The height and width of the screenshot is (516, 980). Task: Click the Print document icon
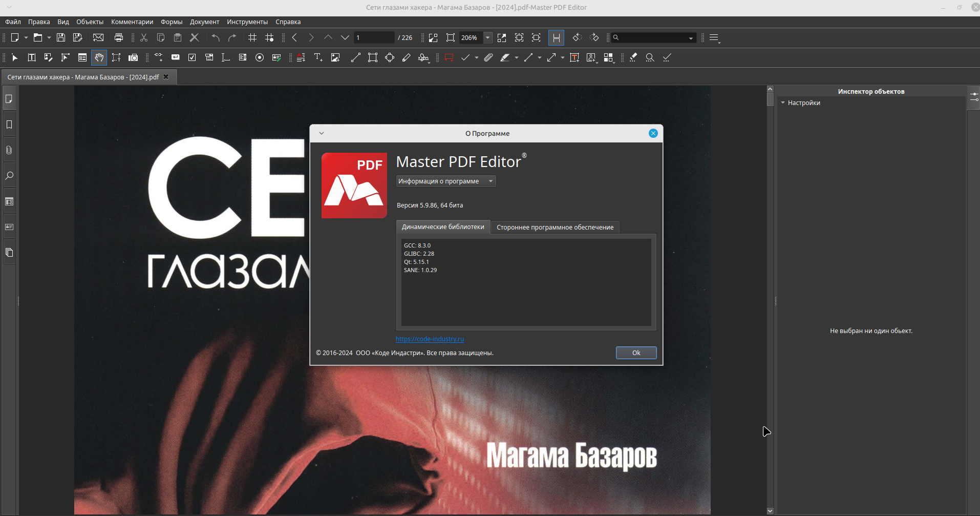(x=119, y=37)
